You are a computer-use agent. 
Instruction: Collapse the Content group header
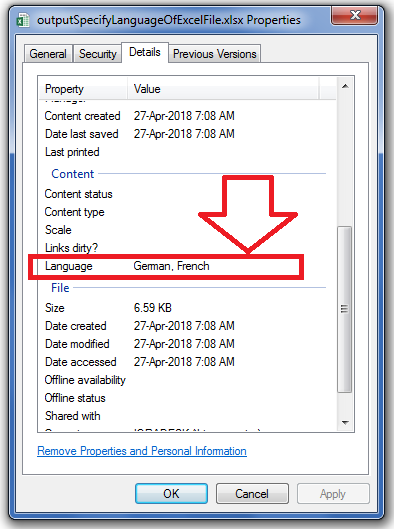pos(73,174)
